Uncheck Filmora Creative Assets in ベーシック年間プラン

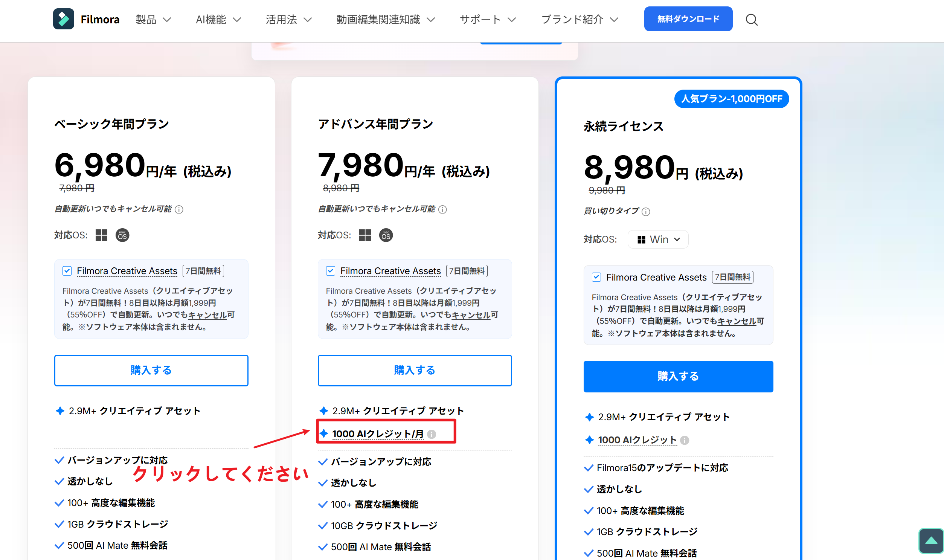pos(67,270)
